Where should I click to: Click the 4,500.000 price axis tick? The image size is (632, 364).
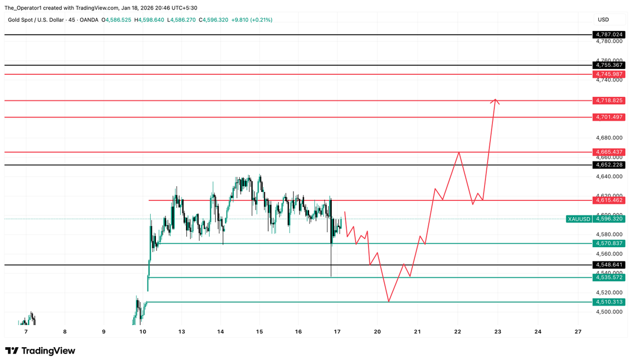[x=609, y=312]
